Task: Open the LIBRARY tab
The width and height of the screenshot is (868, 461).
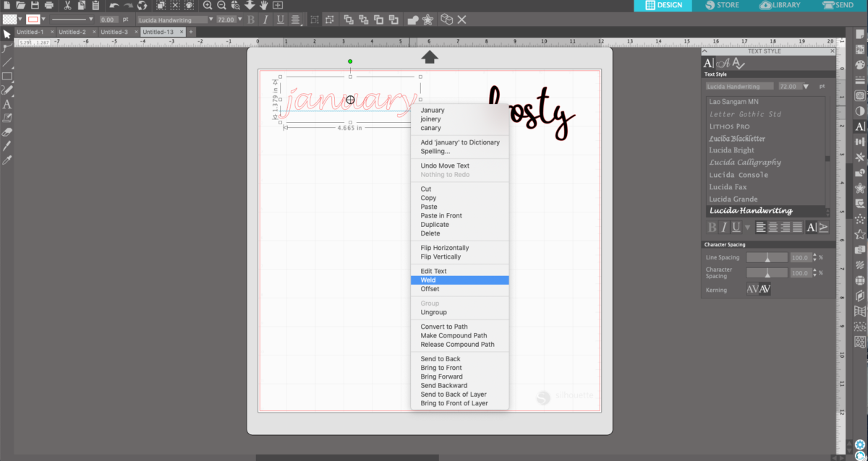Action: click(x=780, y=5)
